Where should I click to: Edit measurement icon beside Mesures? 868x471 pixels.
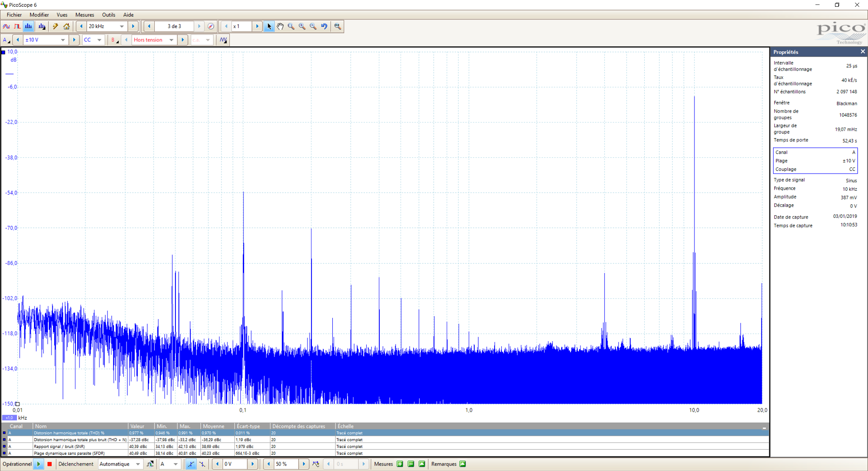(422, 464)
